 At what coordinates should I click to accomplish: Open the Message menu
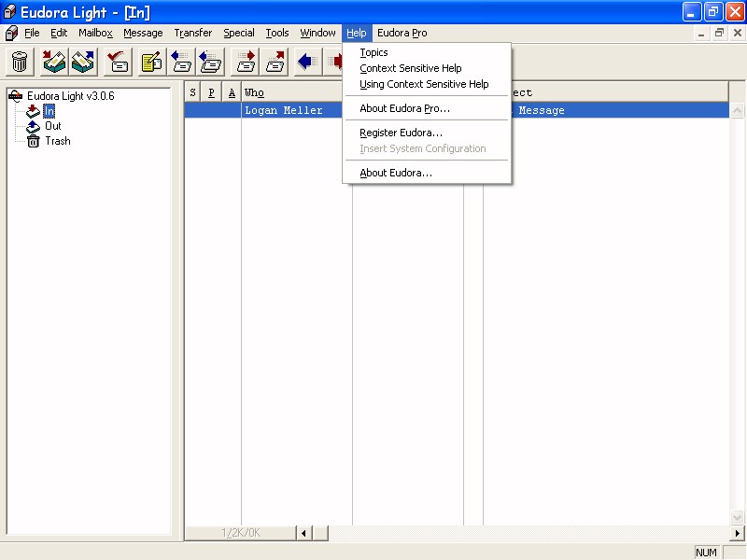click(143, 33)
